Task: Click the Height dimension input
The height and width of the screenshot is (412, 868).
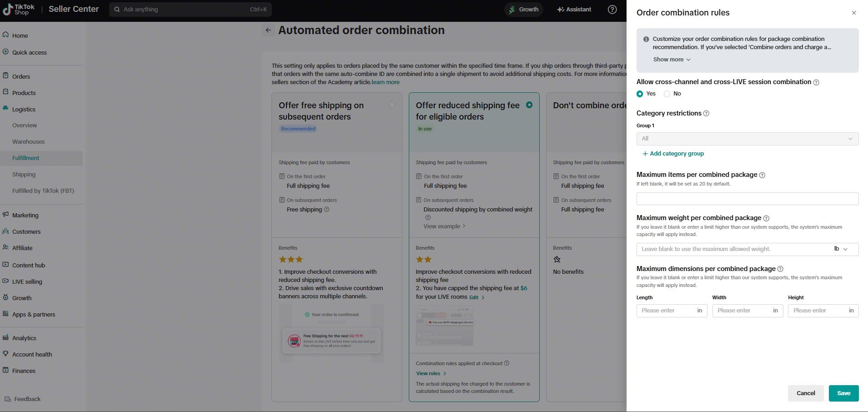Action: (x=823, y=311)
